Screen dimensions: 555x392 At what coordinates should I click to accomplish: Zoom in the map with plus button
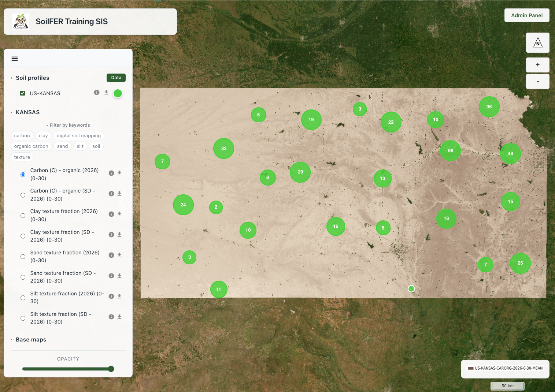pos(538,65)
